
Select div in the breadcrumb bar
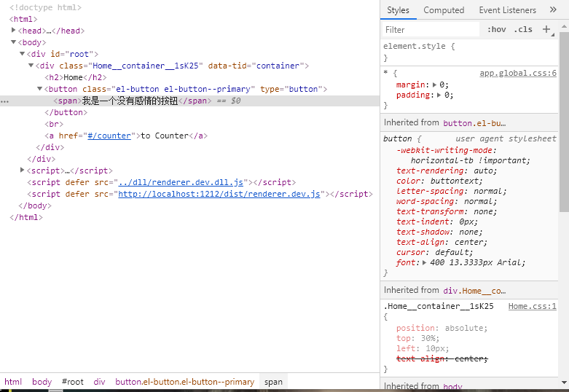tap(99, 382)
